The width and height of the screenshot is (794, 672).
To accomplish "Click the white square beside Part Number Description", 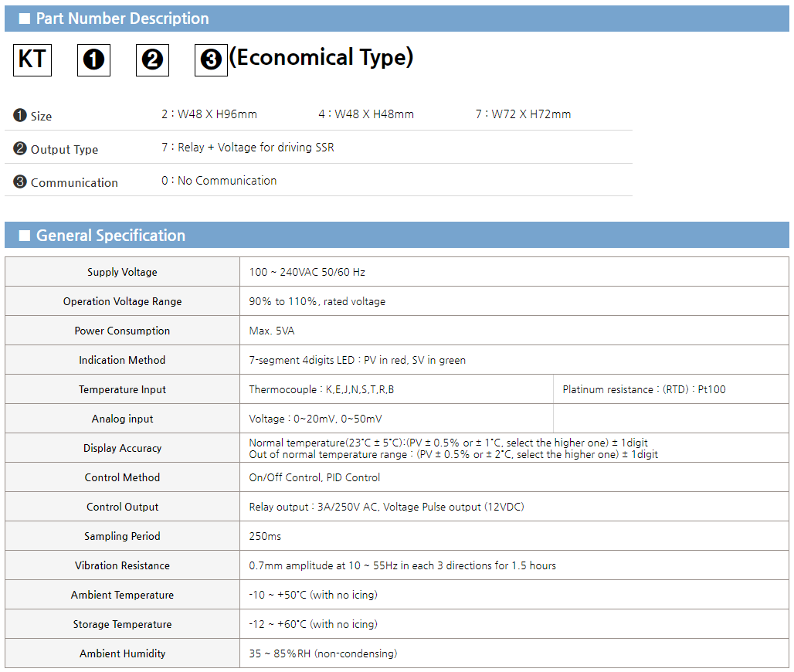I will [x=24, y=19].
